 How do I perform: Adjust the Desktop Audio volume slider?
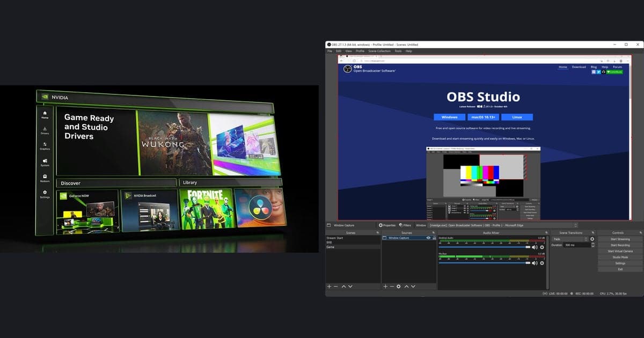pos(485,247)
